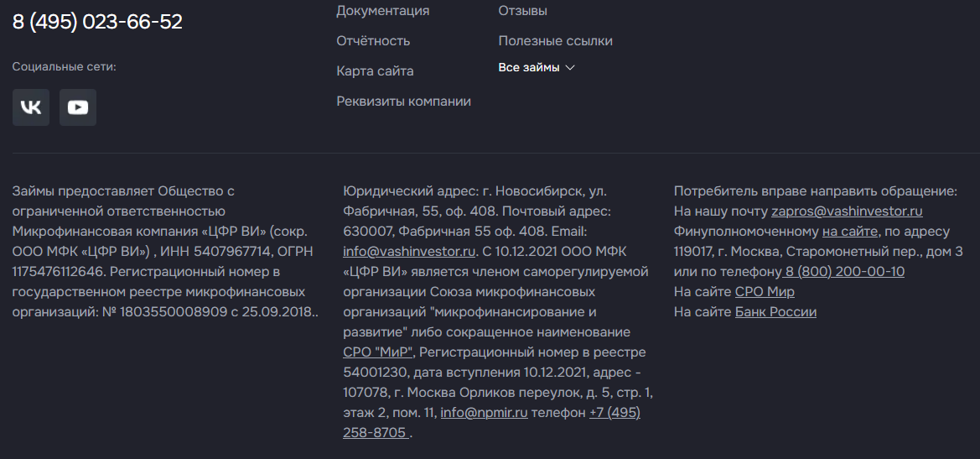Open "Полезные ссылки" page

point(555,41)
